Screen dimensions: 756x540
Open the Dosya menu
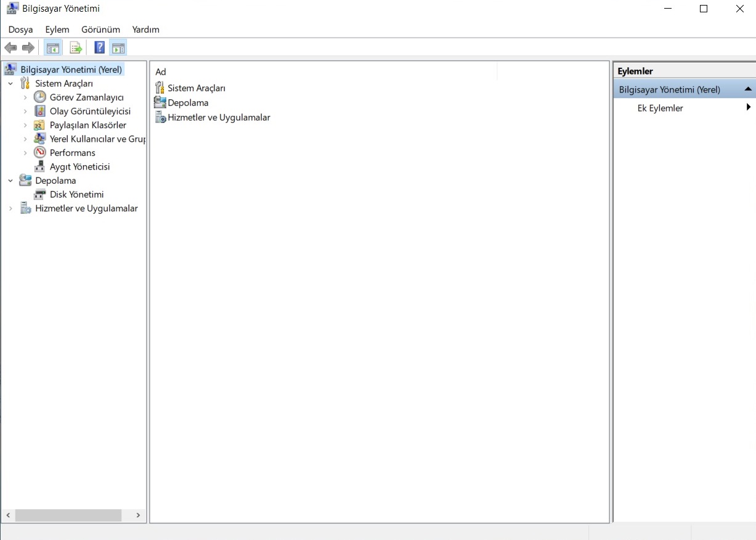coord(20,29)
